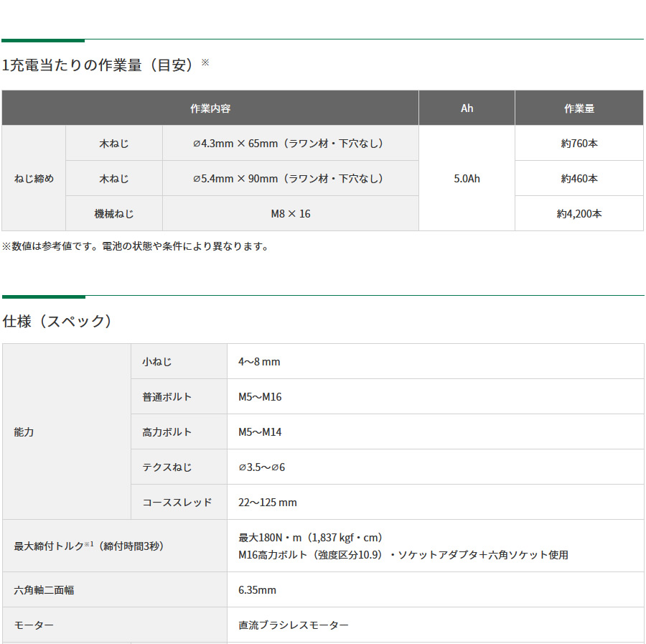Image resolution: width=646 pixels, height=644 pixels.
Task: Select '⌀5.4mm × 90mm（ラワン材・下穴なし）' cell
Action: [291, 178]
